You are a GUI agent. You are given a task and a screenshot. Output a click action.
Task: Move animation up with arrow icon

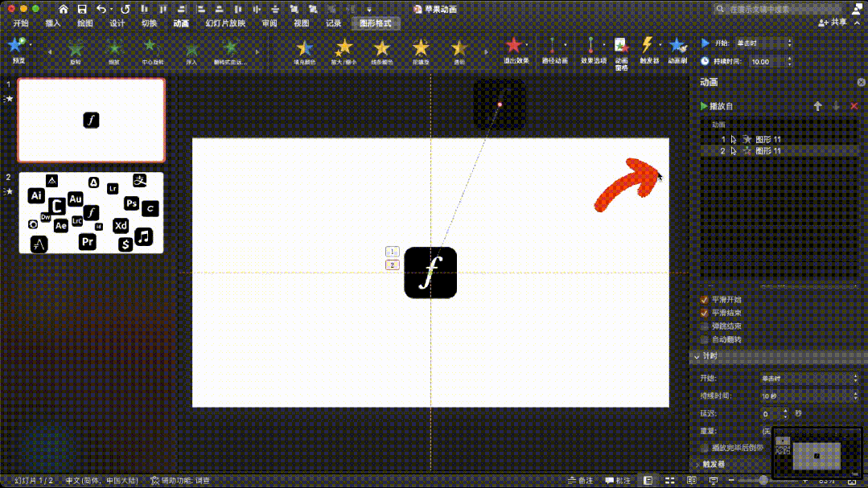point(817,105)
